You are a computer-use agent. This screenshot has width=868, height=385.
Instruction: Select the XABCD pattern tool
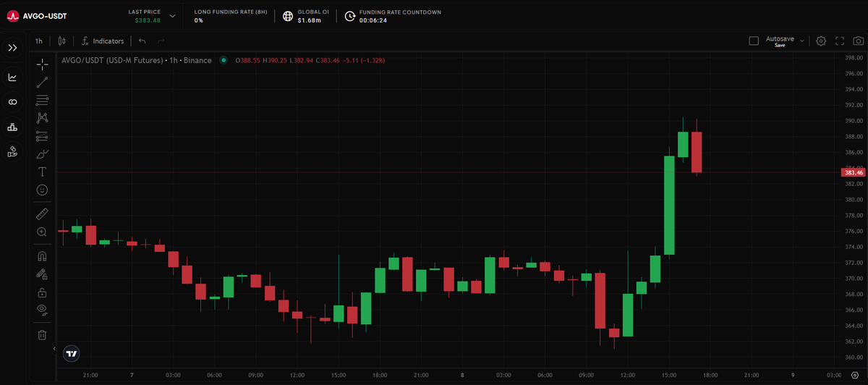(42, 118)
